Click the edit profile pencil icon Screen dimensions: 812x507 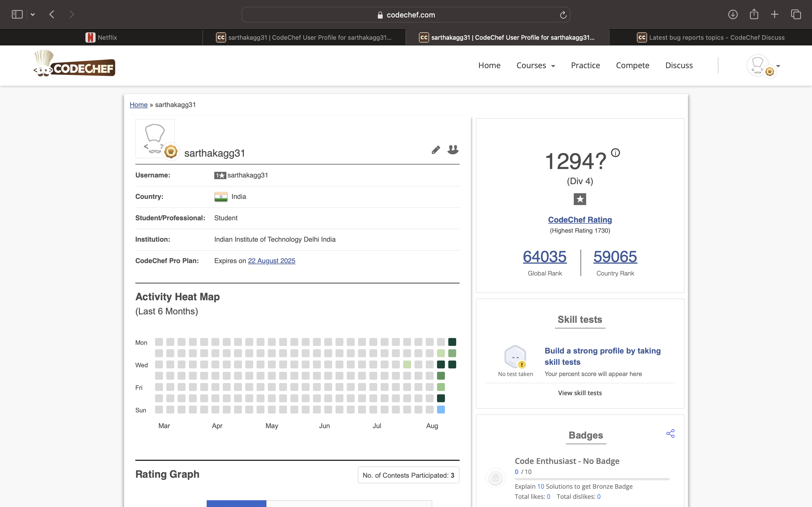tap(436, 150)
